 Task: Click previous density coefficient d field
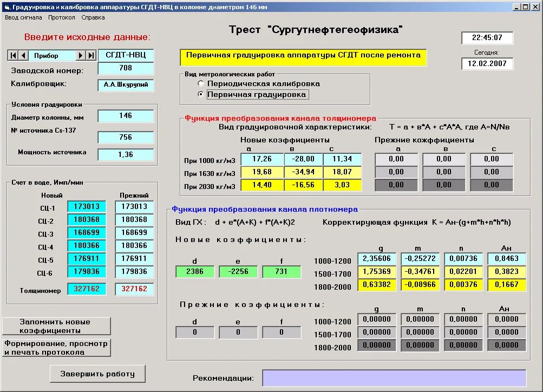[x=195, y=332]
